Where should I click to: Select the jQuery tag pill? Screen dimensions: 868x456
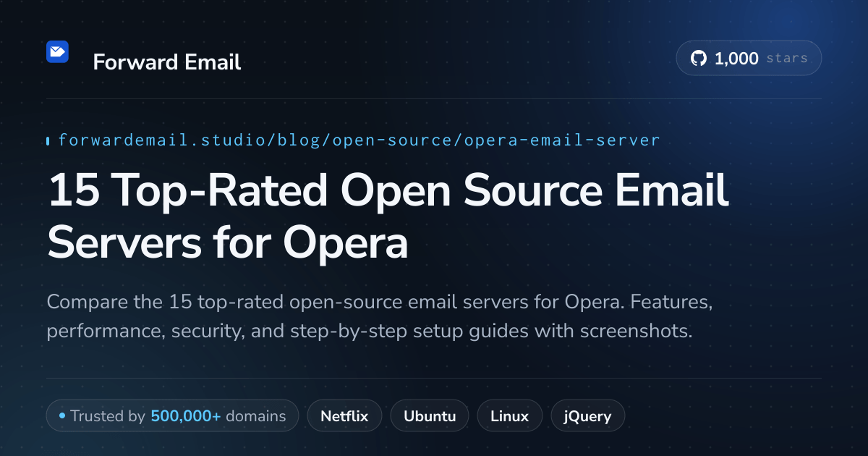point(588,416)
